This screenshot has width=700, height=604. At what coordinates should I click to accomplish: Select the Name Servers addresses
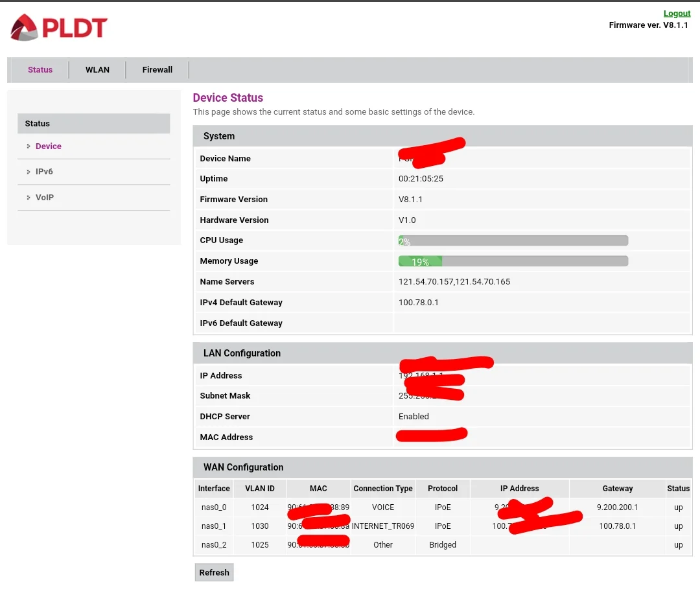454,282
